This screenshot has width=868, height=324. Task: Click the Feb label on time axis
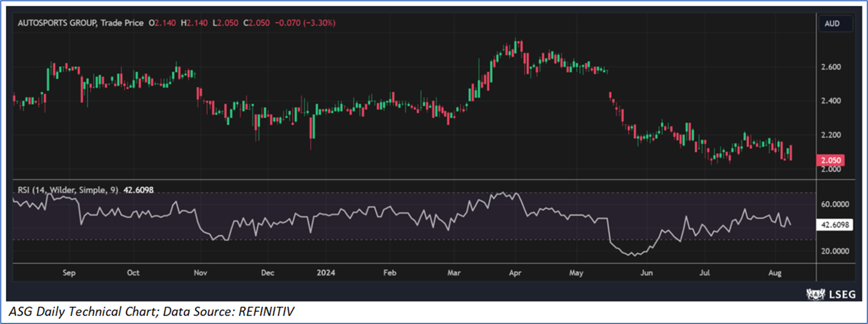click(389, 273)
